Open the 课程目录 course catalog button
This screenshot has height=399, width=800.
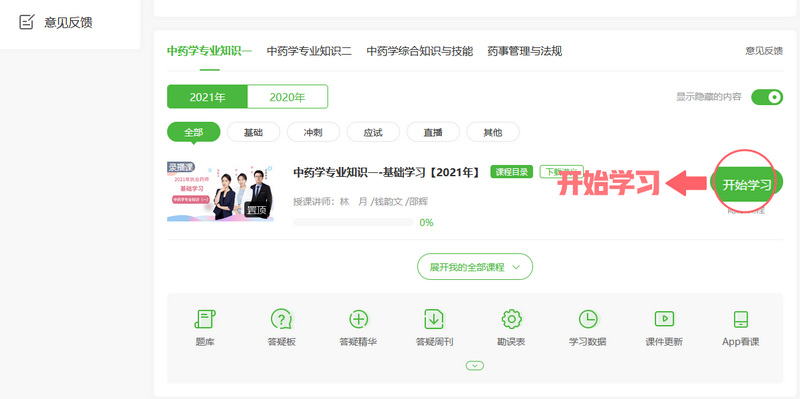pos(512,172)
